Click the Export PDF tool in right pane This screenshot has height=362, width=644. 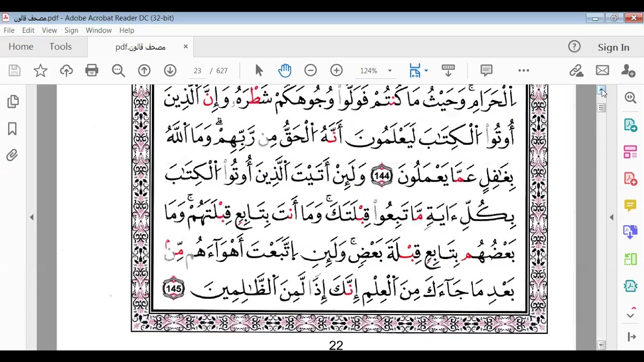pyautogui.click(x=630, y=125)
